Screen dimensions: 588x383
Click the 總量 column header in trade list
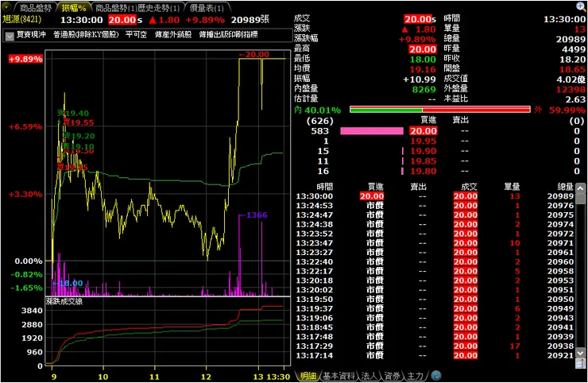(565, 187)
